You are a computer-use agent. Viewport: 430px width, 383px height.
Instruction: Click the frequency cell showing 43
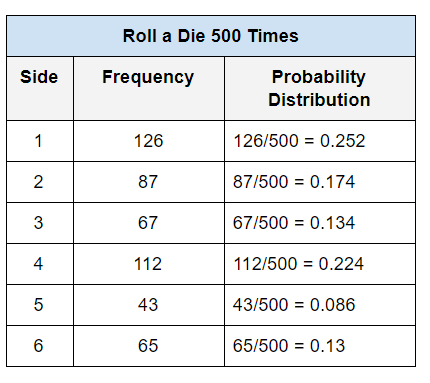click(x=149, y=305)
